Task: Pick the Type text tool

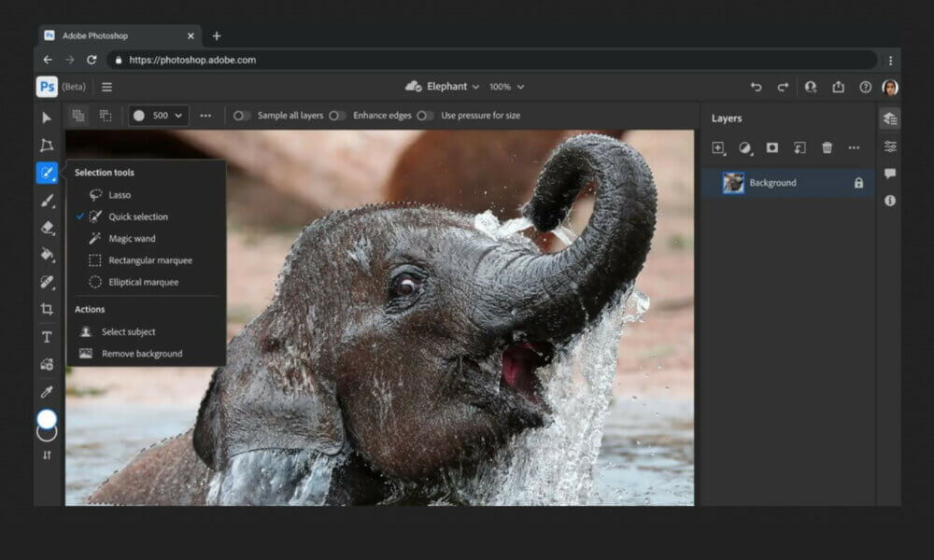Action: click(x=47, y=337)
